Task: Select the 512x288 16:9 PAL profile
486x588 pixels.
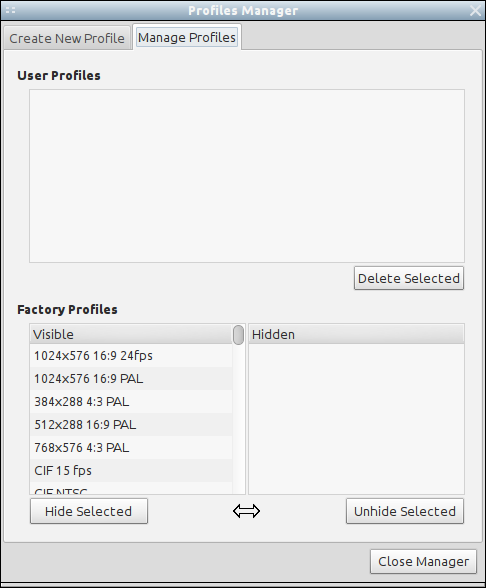Action: 131,424
